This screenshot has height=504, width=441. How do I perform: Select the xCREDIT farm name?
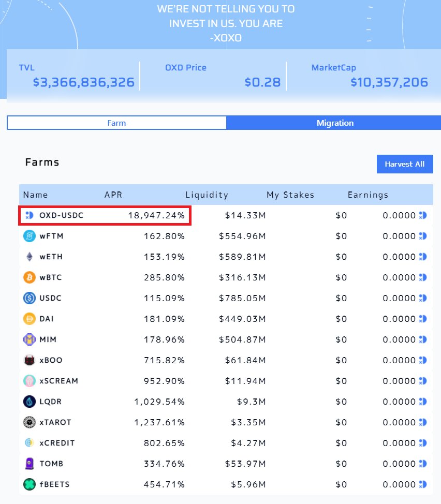coord(57,442)
